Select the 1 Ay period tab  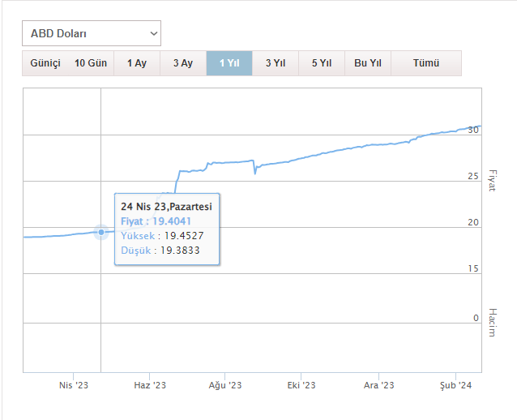coord(137,63)
